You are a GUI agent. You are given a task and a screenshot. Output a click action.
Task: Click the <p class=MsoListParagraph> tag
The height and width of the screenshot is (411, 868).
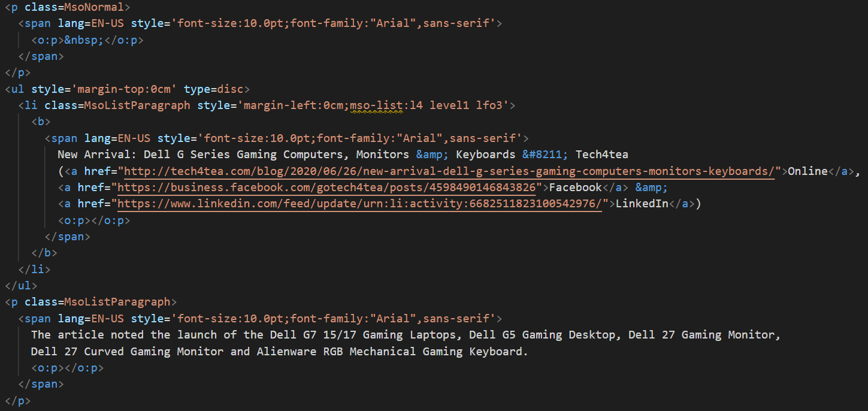(90, 301)
